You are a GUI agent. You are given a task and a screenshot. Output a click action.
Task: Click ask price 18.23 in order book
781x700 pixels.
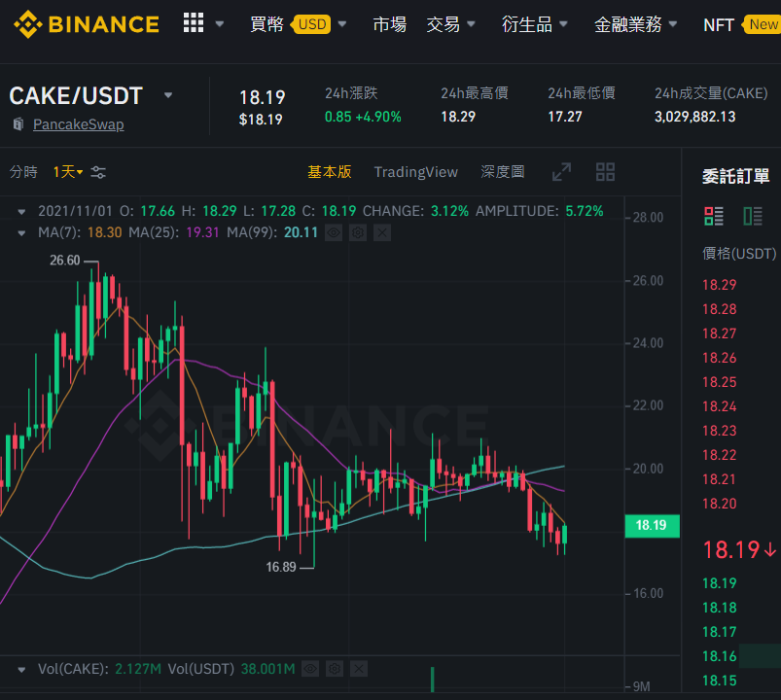click(x=719, y=431)
